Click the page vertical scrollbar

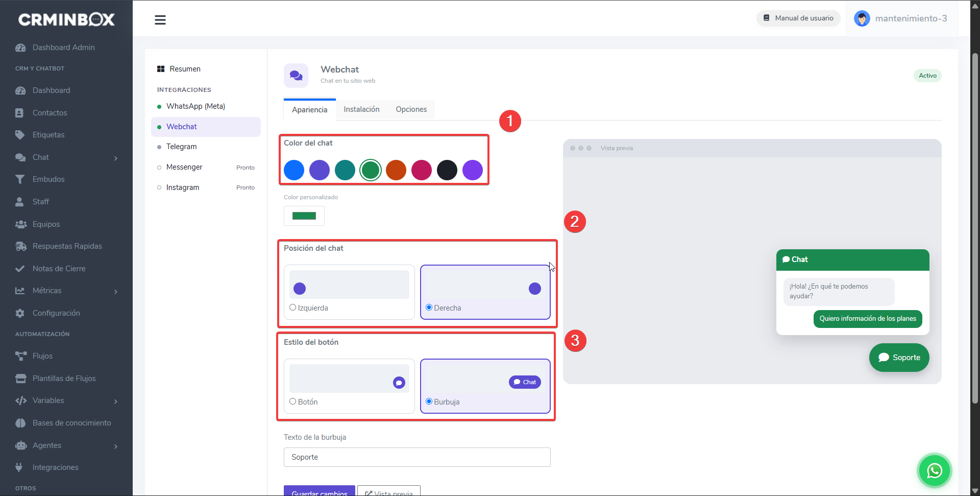click(975, 228)
